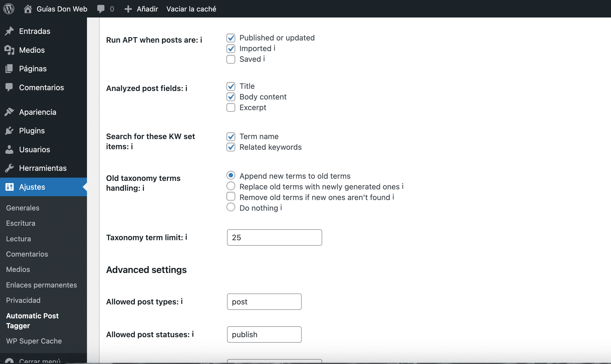Click the Herramientas wrench icon

click(x=9, y=168)
